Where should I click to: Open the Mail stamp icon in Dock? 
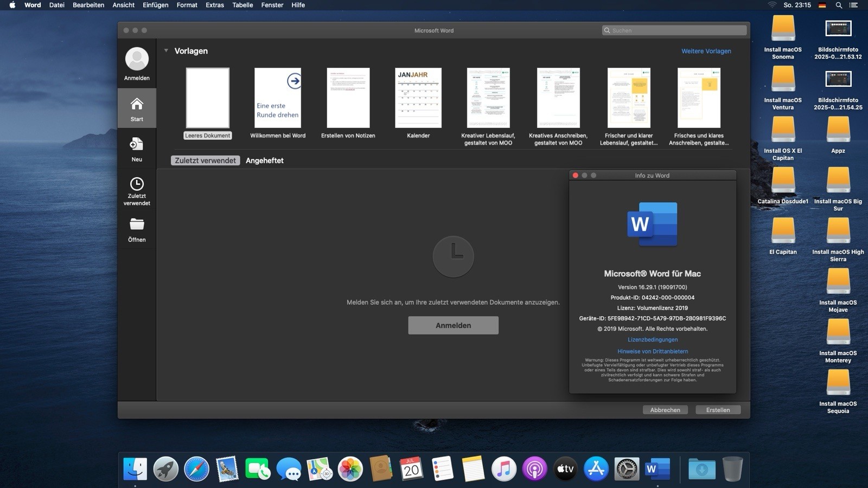click(227, 469)
